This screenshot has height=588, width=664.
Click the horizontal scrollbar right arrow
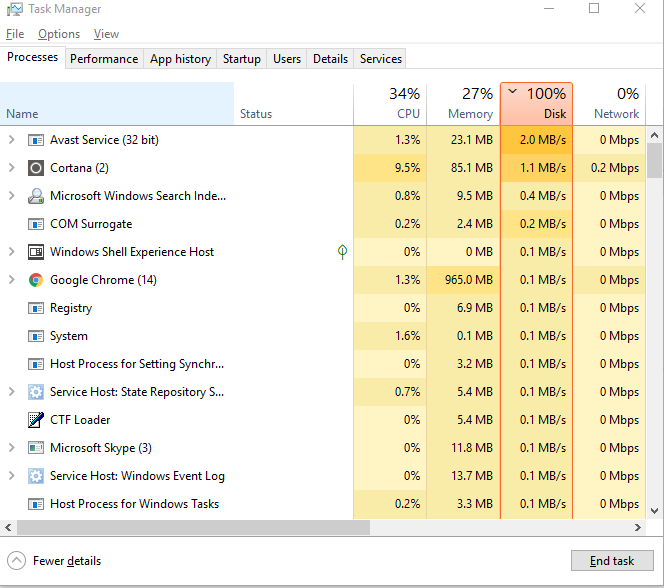tap(638, 527)
